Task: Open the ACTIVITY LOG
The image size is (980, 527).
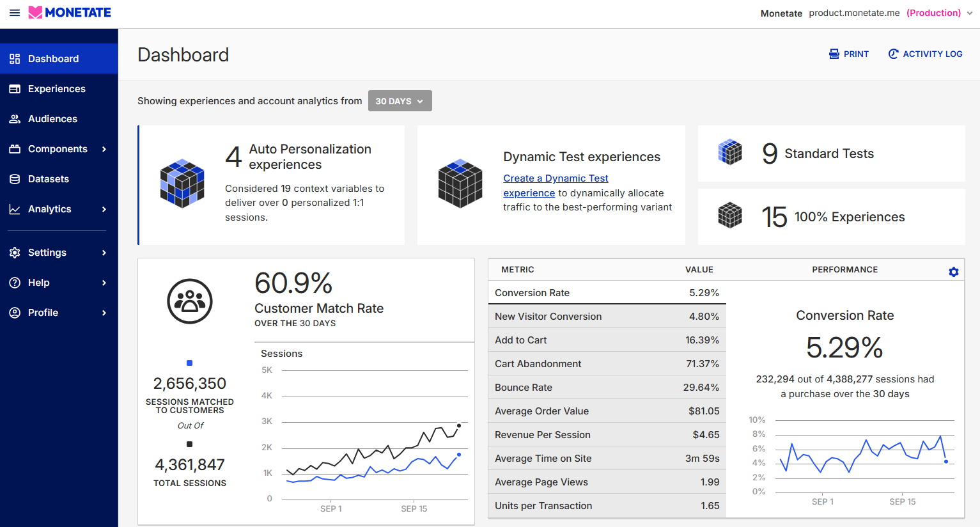Action: click(x=925, y=54)
